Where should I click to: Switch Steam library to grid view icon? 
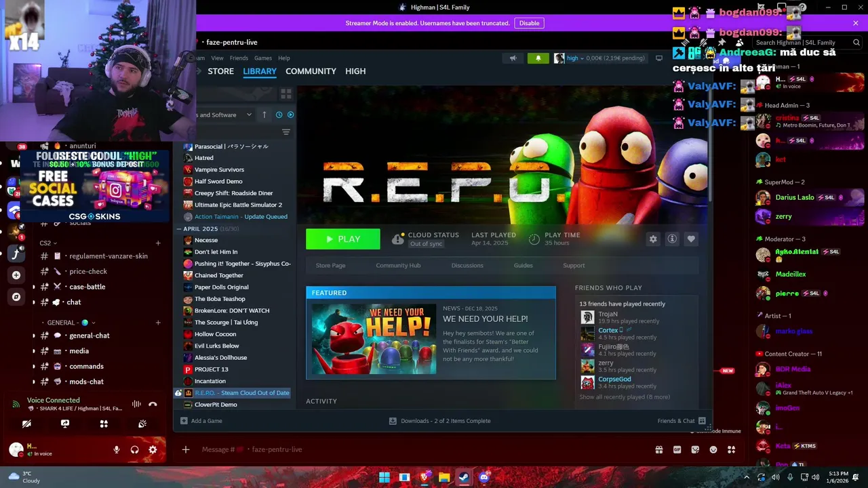point(286,94)
